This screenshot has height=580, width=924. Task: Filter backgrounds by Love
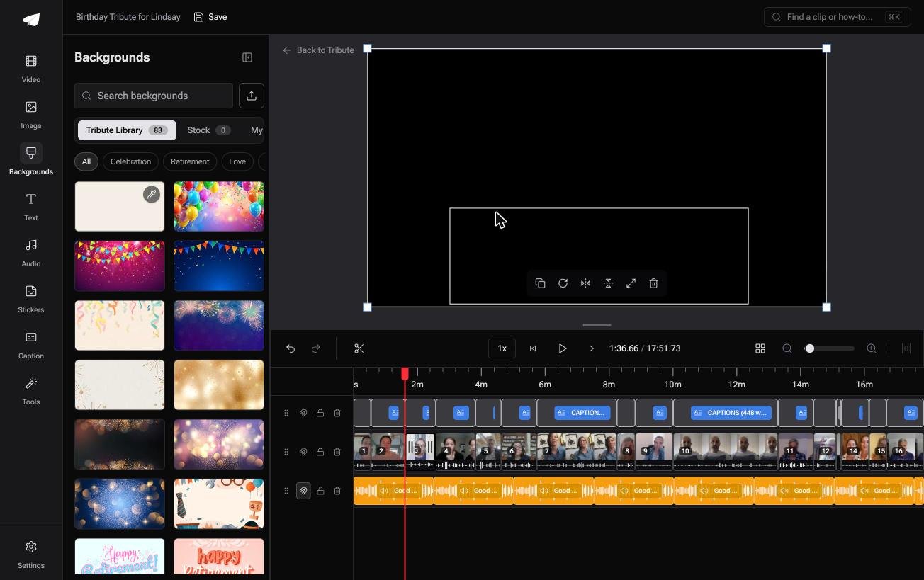pos(237,161)
